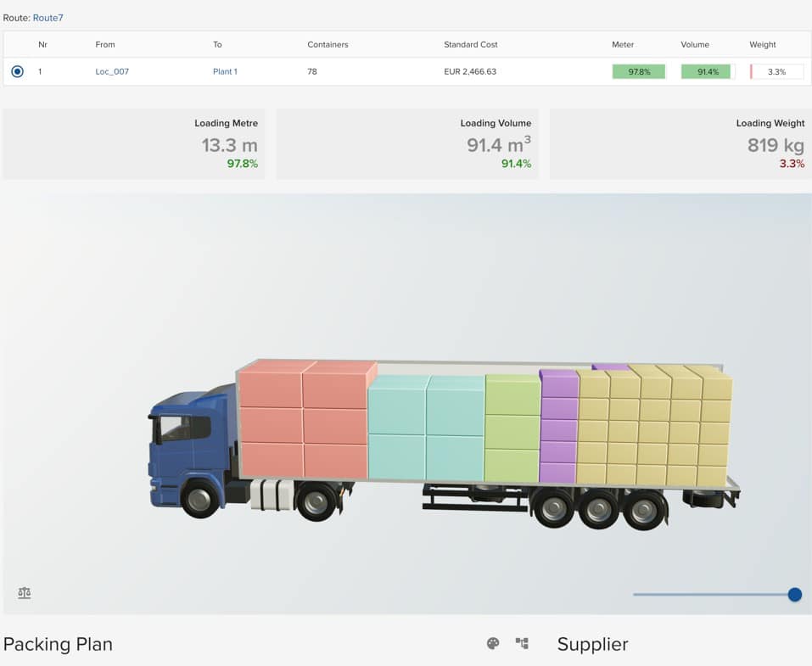Open the Loc_007 location link
This screenshot has height=666, width=812.
[x=112, y=71]
